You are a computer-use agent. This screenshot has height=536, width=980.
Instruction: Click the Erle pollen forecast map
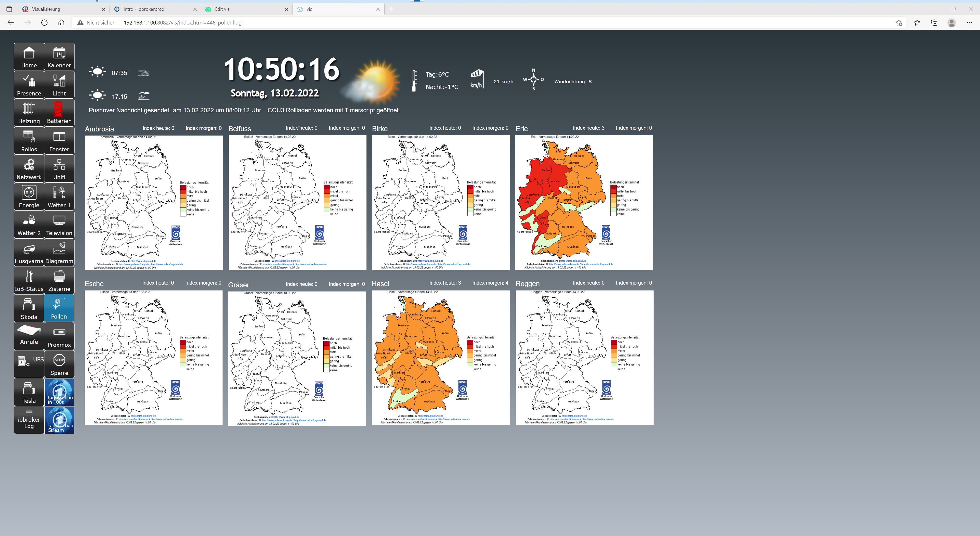tap(584, 202)
